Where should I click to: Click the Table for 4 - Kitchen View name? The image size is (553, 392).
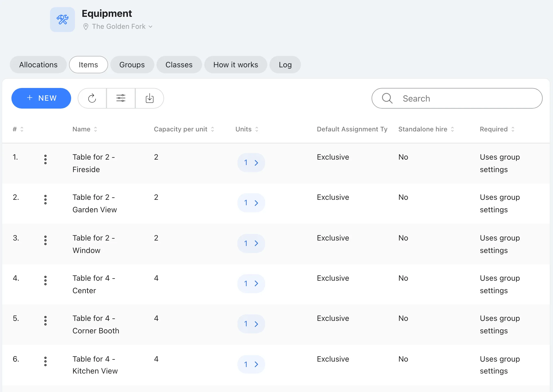(x=95, y=365)
